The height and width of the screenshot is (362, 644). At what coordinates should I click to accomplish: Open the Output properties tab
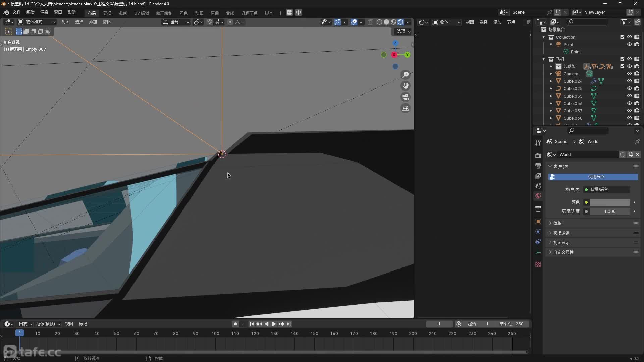pos(538,166)
